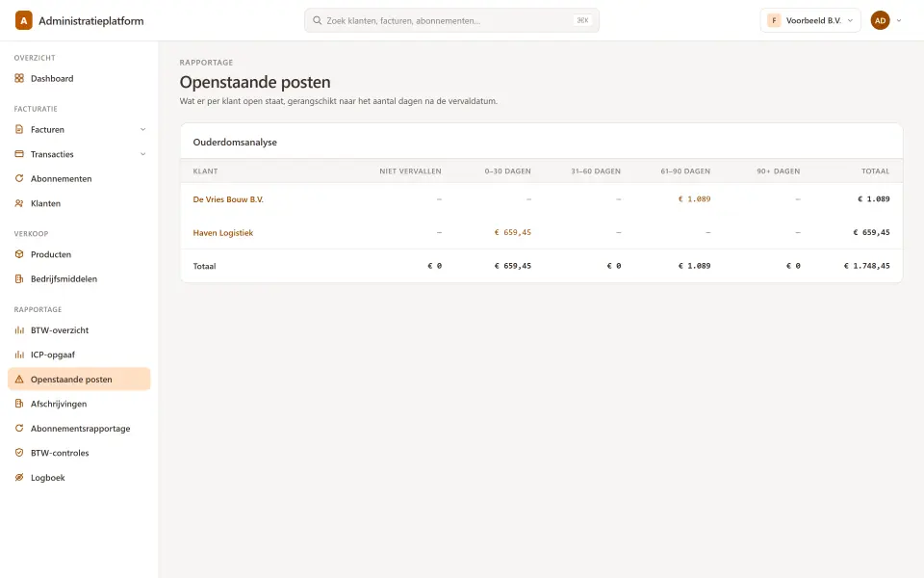924x578 pixels.
Task: Open the Haven Logistiek customer link
Action: click(222, 233)
